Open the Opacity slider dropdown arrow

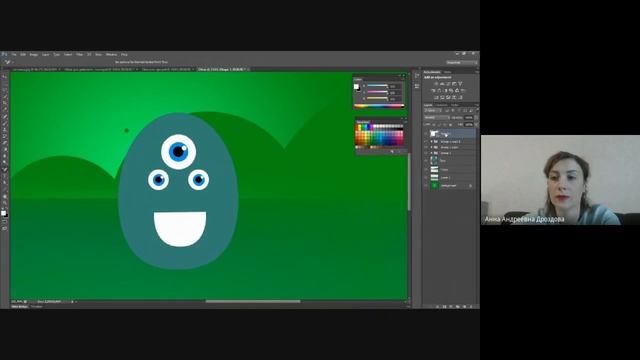[x=476, y=118]
